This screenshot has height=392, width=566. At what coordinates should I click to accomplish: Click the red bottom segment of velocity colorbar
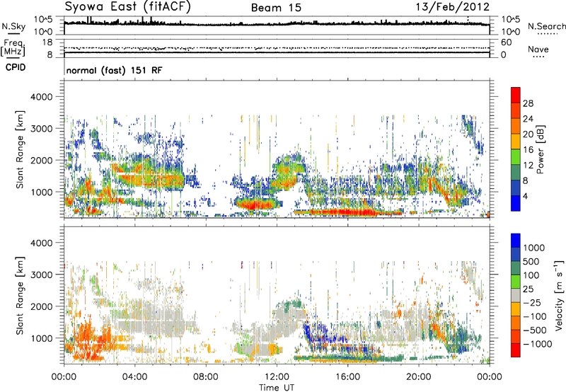coord(516,350)
